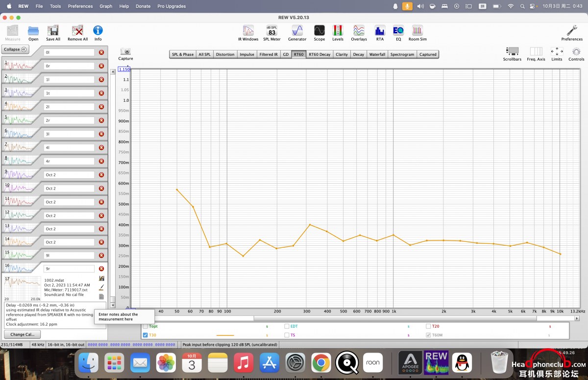This screenshot has height=380, width=588.
Task: Switch to the Distortion tab
Action: [x=225, y=54]
